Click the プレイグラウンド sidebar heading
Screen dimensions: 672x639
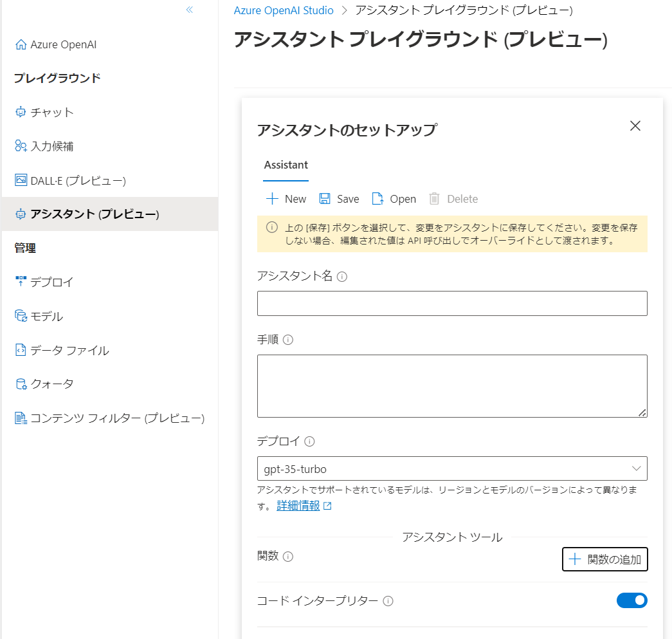point(57,78)
